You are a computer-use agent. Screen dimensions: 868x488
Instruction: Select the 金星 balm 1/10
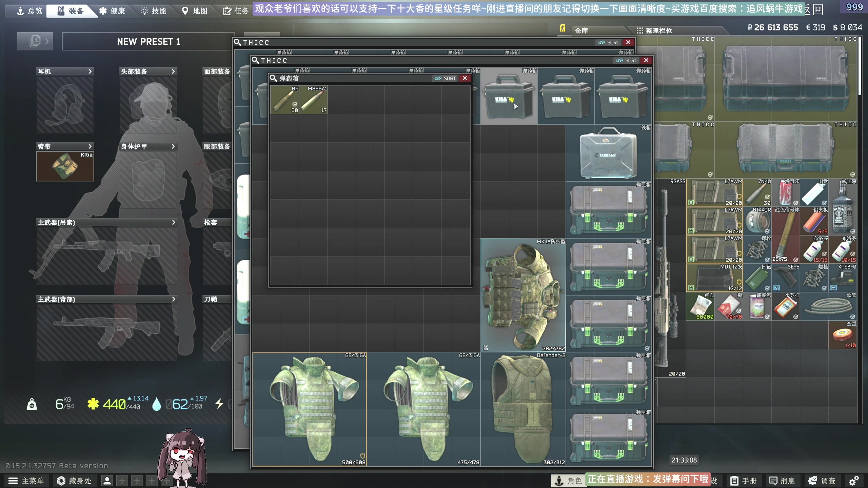pyautogui.click(x=843, y=334)
